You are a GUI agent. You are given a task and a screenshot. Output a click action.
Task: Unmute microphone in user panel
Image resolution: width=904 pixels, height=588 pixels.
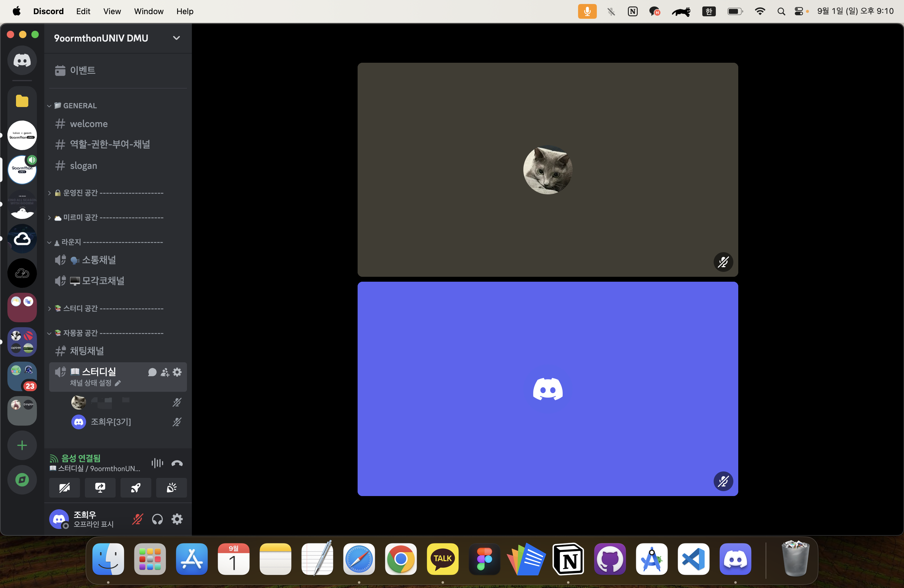tap(137, 519)
